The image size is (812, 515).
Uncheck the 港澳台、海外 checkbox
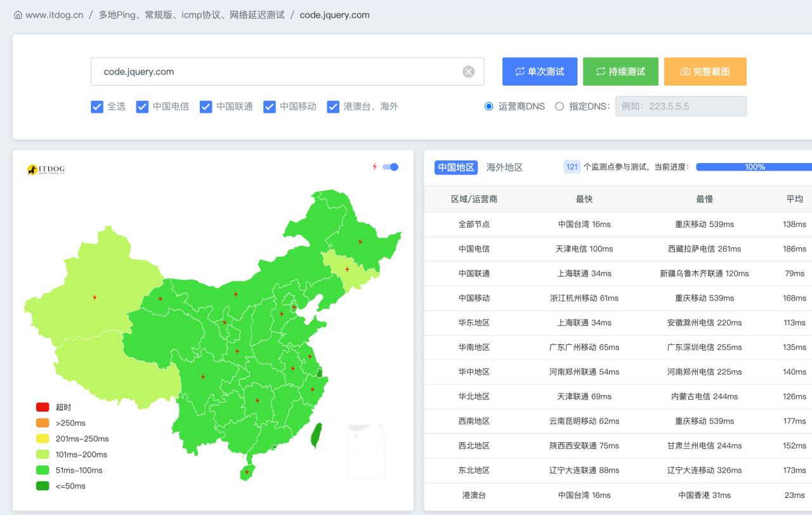(x=333, y=107)
